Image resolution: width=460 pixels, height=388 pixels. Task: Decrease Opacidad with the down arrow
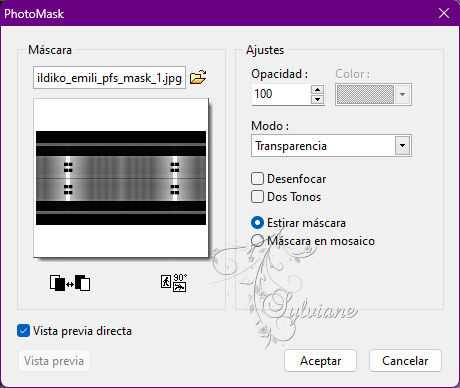[317, 99]
